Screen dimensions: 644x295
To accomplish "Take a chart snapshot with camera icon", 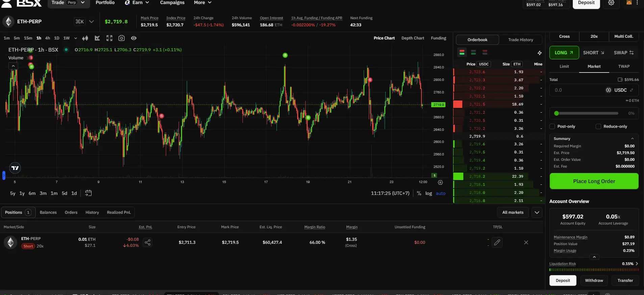I will [122, 38].
